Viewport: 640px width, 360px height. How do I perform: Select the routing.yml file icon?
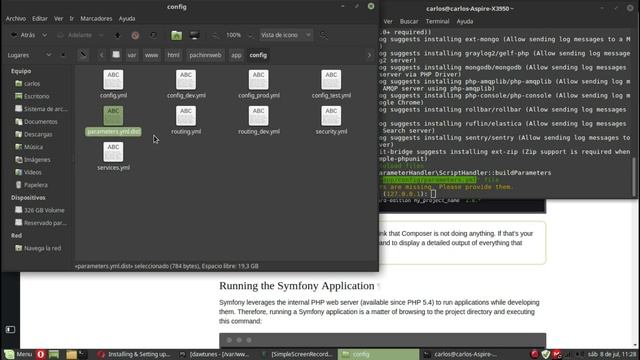tap(186, 116)
